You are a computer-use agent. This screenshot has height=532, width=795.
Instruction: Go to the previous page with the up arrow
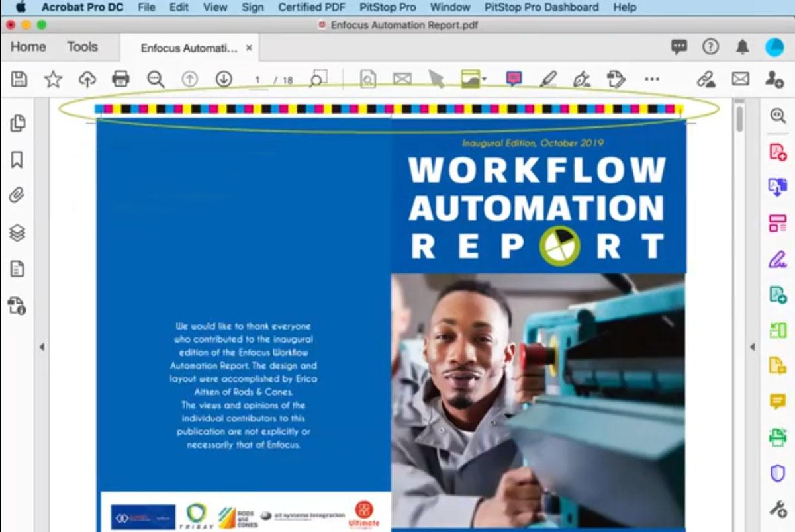pyautogui.click(x=190, y=79)
